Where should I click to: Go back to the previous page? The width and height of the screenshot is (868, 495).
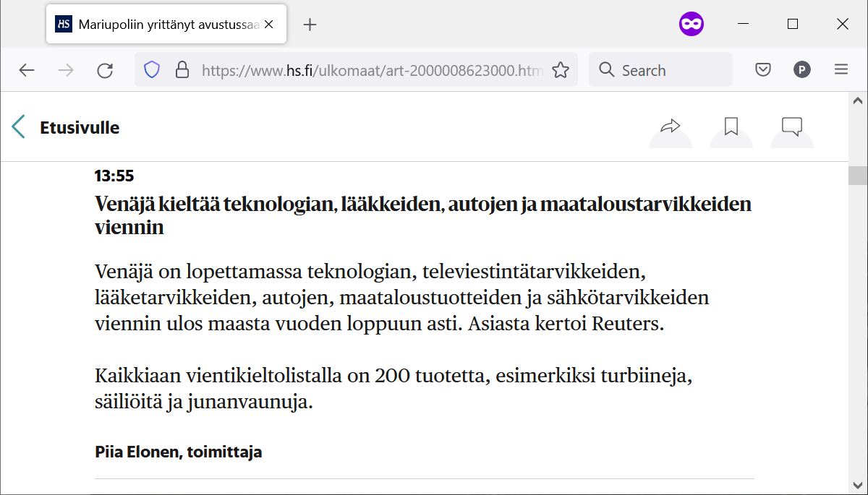pyautogui.click(x=27, y=69)
